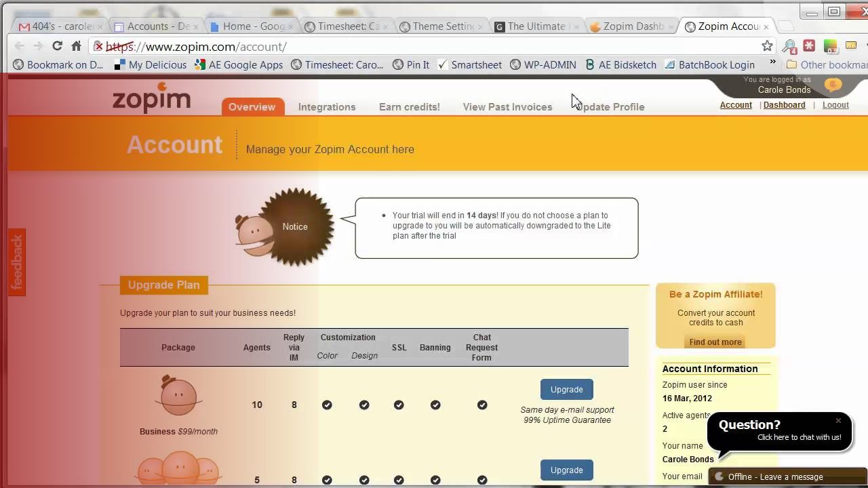Expand the bookmarks overflow chevron
Image resolution: width=868 pixels, height=488 pixels.
click(772, 62)
